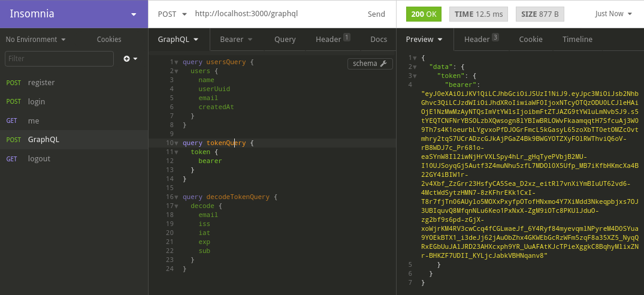This screenshot has height=295, width=644.
Task: Click the TIME 12.5 ms badge
Action: tap(479, 14)
